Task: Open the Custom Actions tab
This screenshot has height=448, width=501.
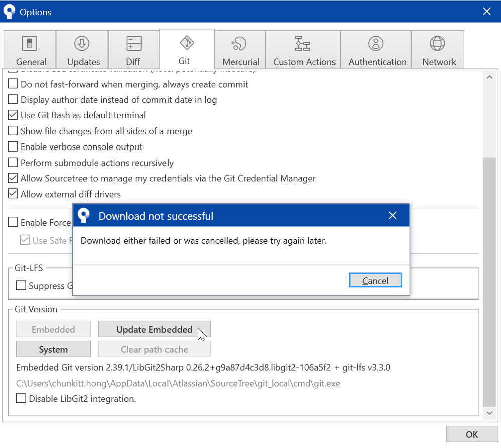Action: click(303, 50)
